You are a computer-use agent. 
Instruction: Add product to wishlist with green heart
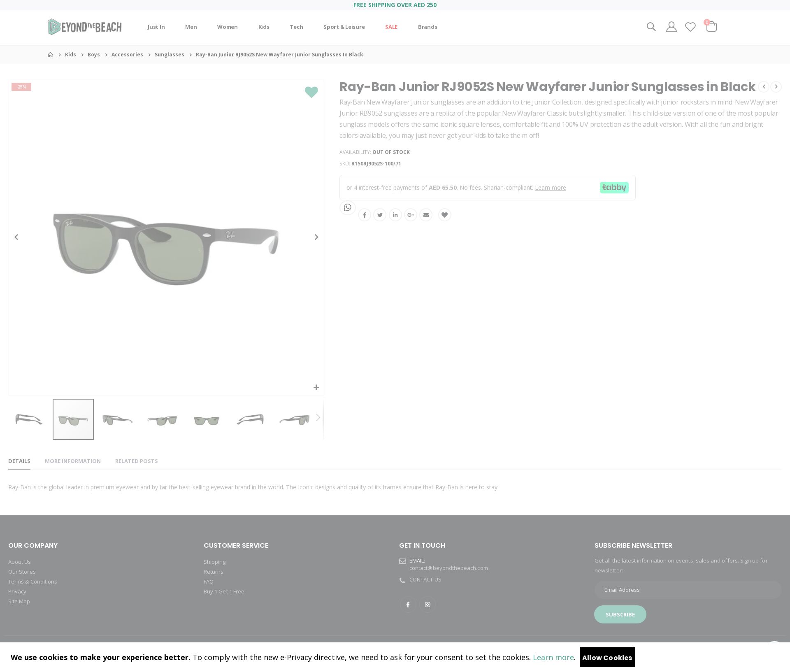coord(311,92)
